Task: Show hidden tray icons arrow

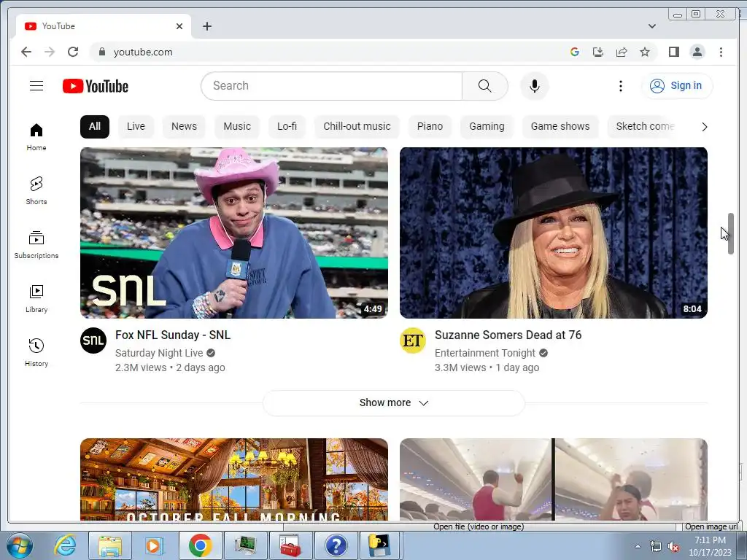Action: click(638, 547)
